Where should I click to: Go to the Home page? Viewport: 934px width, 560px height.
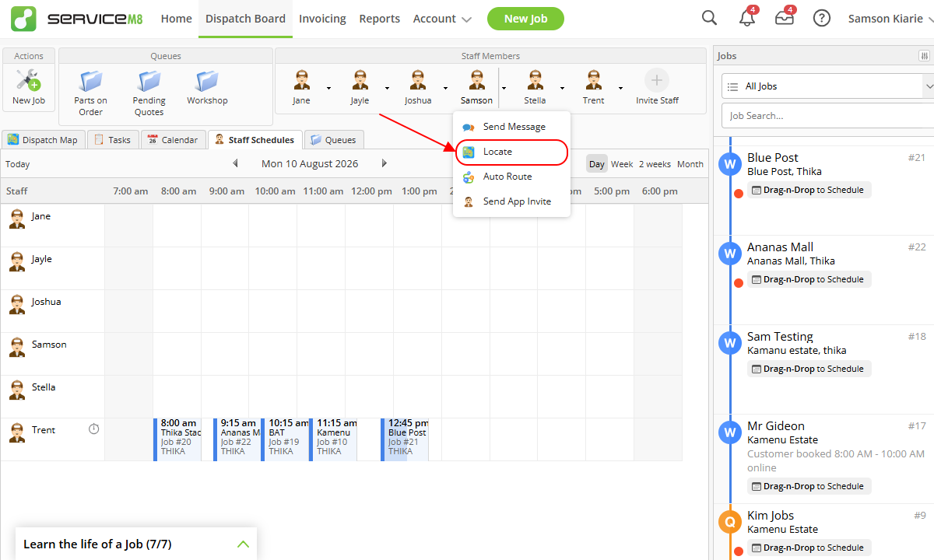(x=176, y=19)
